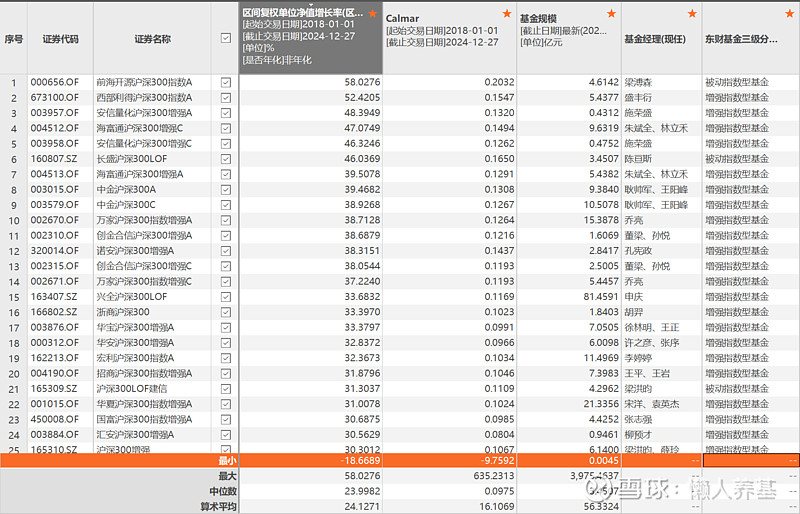Uncheck the checkbox for 前海开源沪深300指数A

226,82
